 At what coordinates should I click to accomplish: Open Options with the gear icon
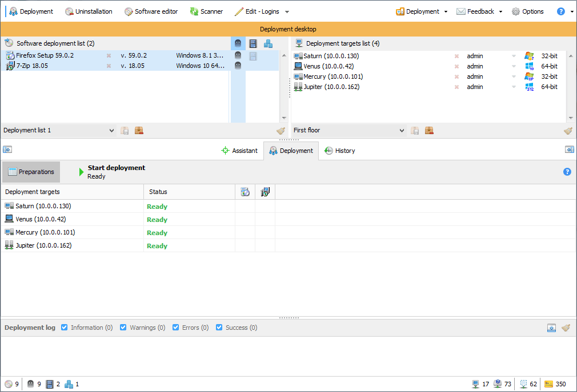527,11
